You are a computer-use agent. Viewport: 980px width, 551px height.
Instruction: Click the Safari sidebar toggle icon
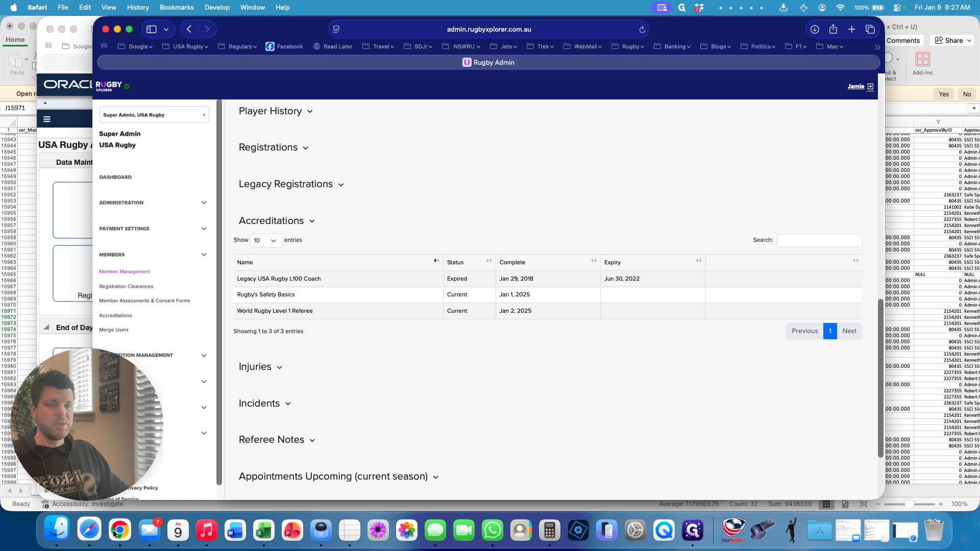pyautogui.click(x=152, y=30)
